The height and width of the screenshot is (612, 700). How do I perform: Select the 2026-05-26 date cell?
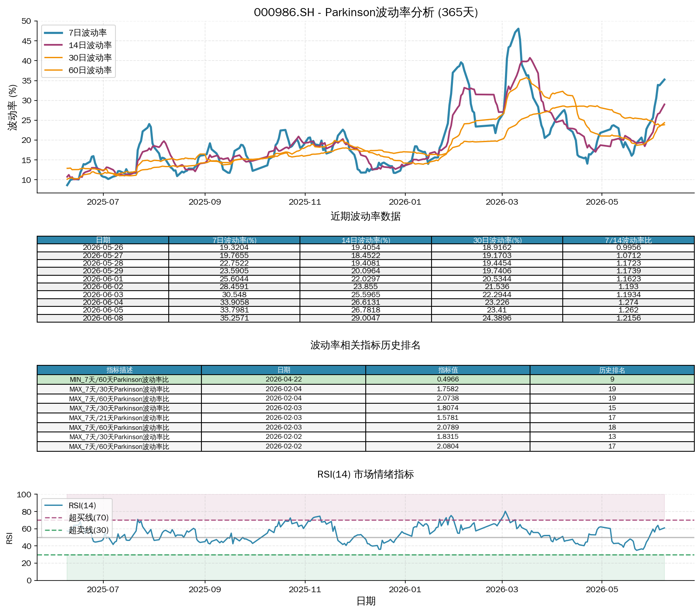(x=103, y=247)
